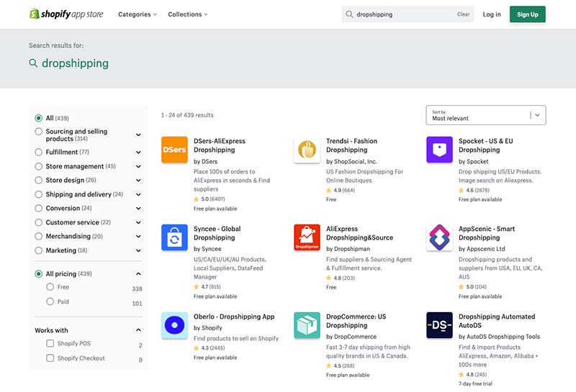Screen dimensions: 576x392
Task: Select the Customer service radio button
Action: 39,222
